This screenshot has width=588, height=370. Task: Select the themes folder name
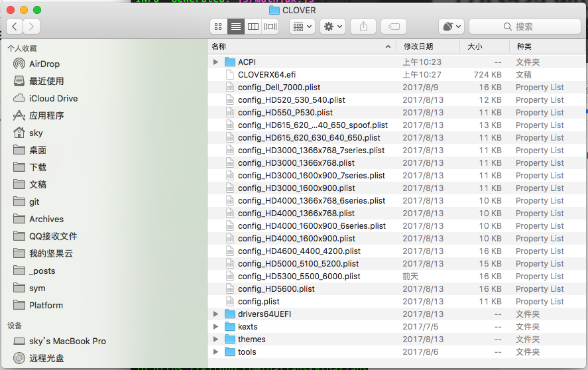click(252, 339)
